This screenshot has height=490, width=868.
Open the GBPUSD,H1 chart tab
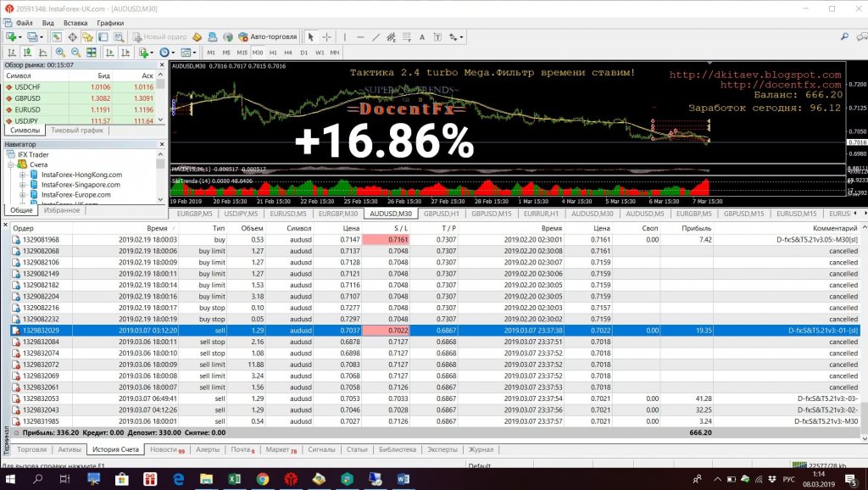441,214
